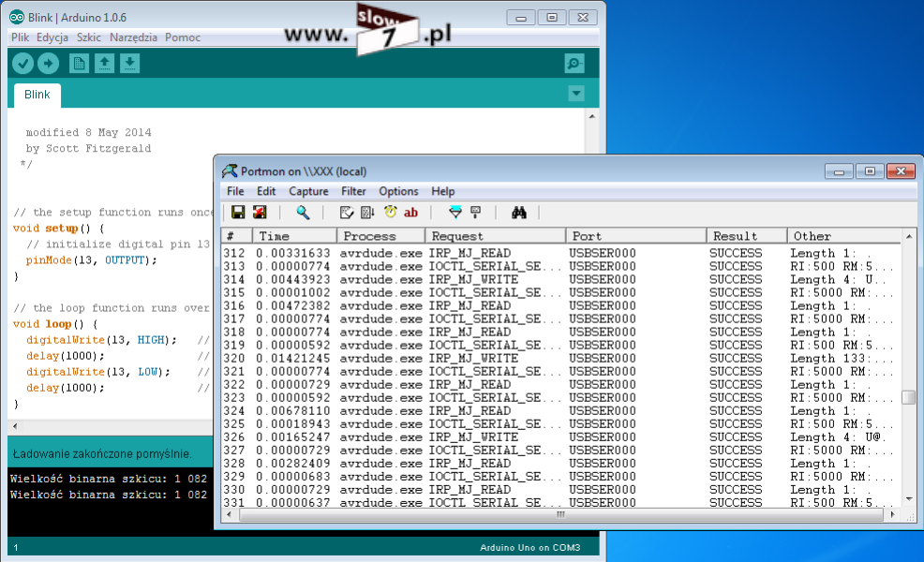Open the Capture menu in Portmon

pyautogui.click(x=308, y=191)
